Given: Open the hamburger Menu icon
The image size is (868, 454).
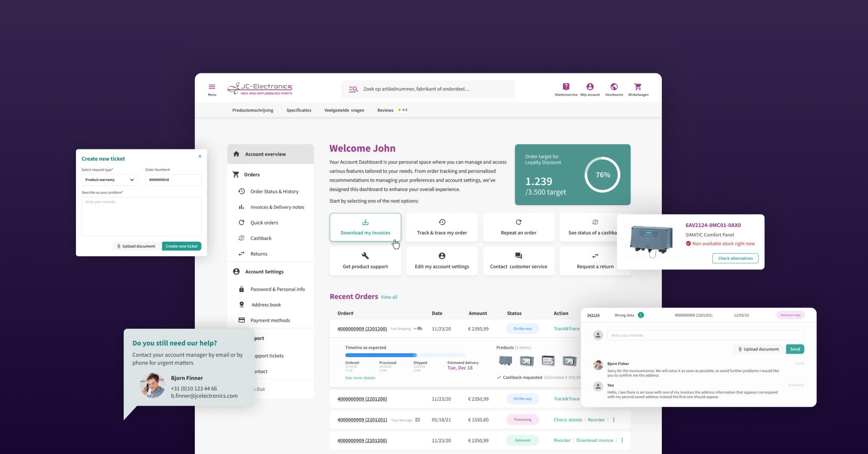Looking at the screenshot, I should [x=212, y=87].
